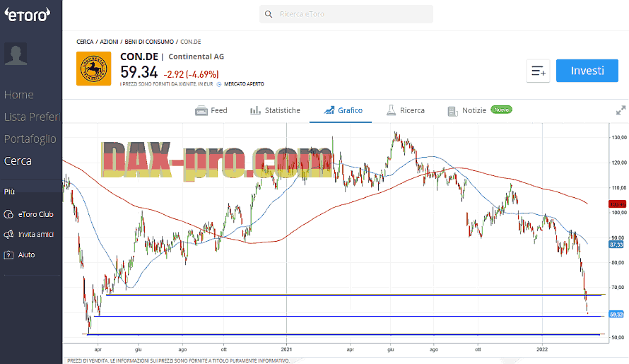
Task: Open the Ricerca tab
Action: pyautogui.click(x=405, y=110)
